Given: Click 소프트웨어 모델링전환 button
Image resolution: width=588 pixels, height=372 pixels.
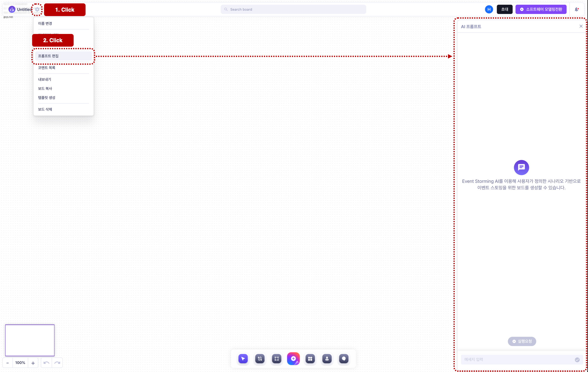Looking at the screenshot, I should pyautogui.click(x=541, y=9).
